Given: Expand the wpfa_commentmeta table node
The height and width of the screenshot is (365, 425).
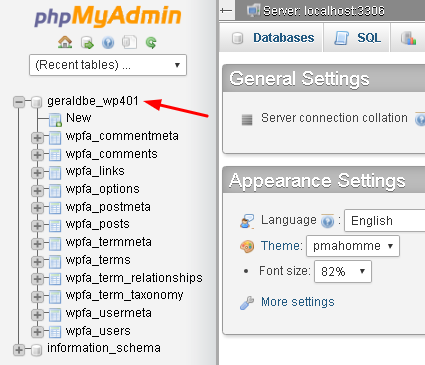Looking at the screenshot, I should click(37, 138).
